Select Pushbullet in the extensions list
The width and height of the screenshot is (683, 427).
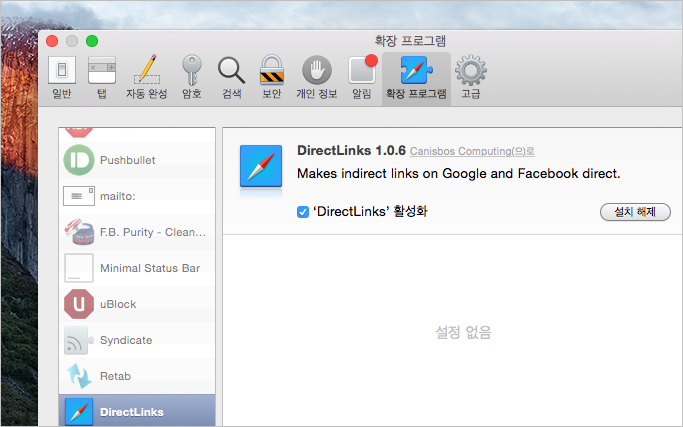click(x=137, y=160)
